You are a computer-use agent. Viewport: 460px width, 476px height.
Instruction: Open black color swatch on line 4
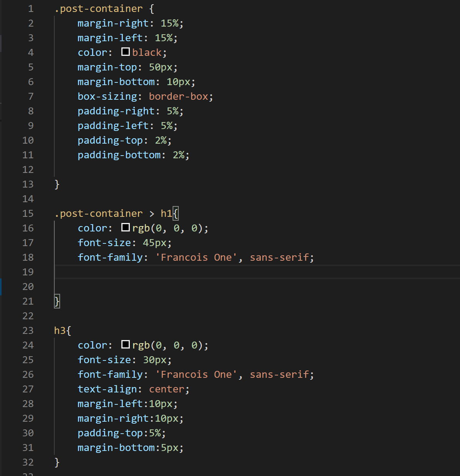pos(126,52)
